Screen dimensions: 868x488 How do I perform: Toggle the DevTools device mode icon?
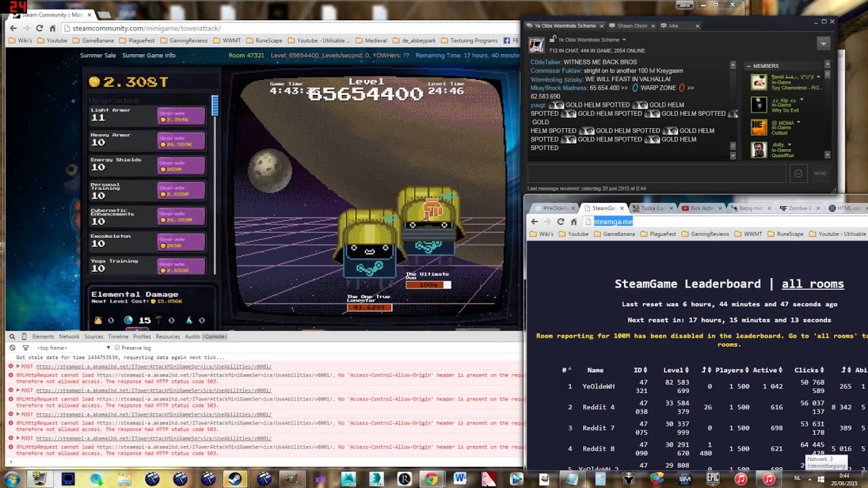click(24, 336)
